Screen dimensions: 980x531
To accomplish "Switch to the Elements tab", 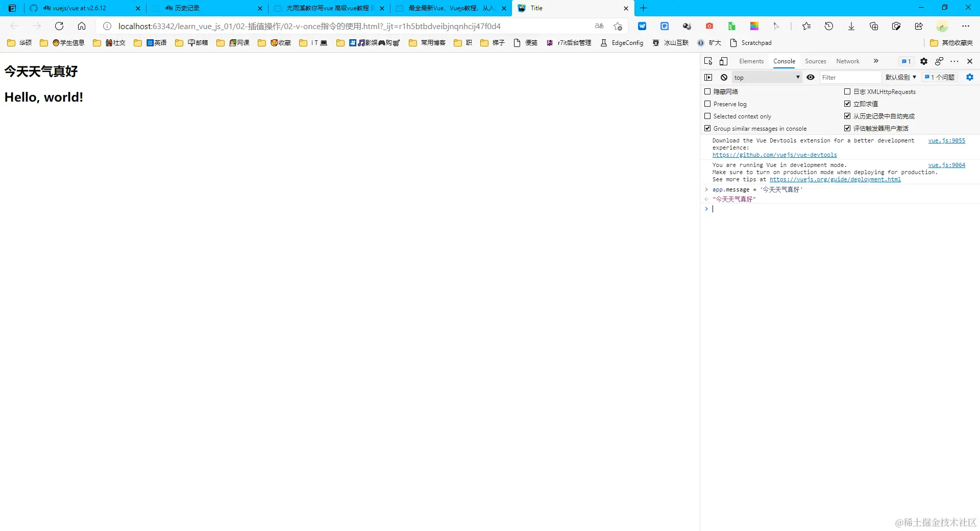I will click(x=751, y=61).
